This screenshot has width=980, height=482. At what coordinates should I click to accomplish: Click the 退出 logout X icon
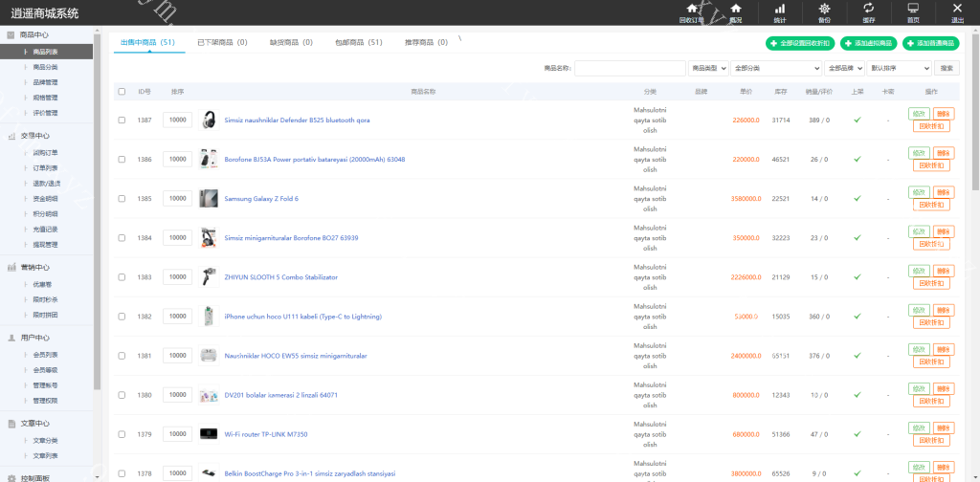pos(957,8)
